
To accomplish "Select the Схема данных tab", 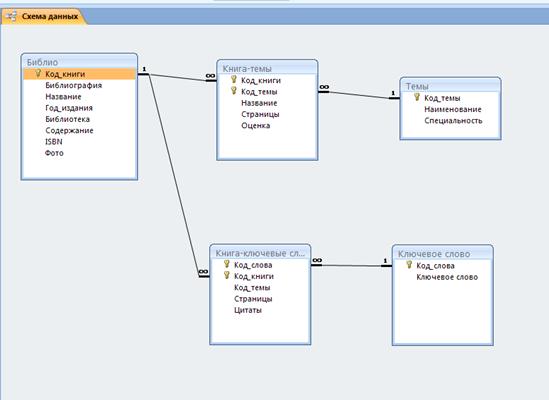I will [x=44, y=16].
